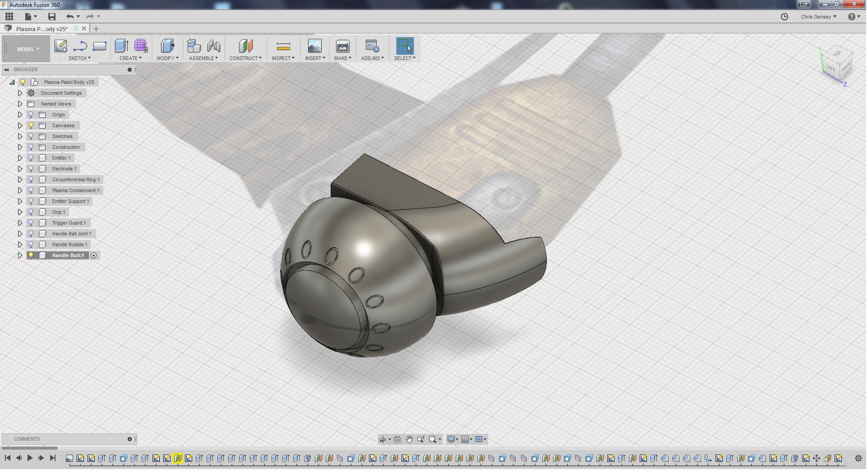Click the Press Pull modify icon
Viewport: 868px width, 470px height.
coord(167,46)
